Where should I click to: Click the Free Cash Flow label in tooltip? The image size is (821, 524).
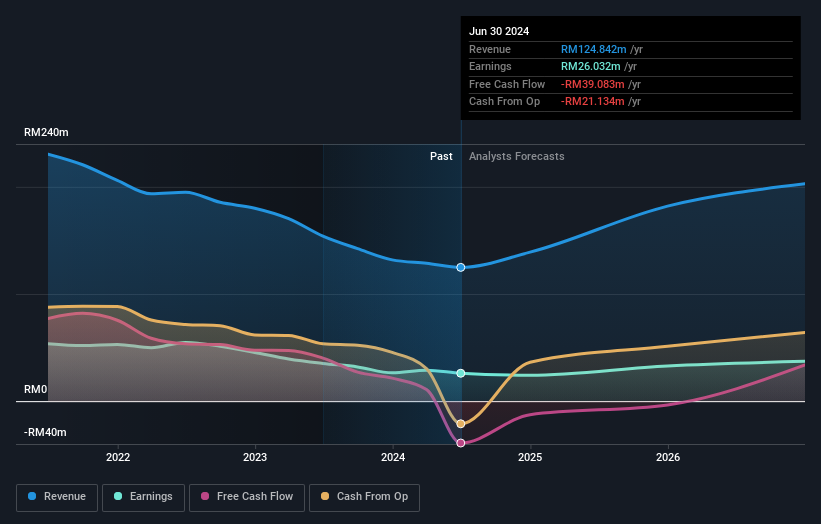pos(507,84)
